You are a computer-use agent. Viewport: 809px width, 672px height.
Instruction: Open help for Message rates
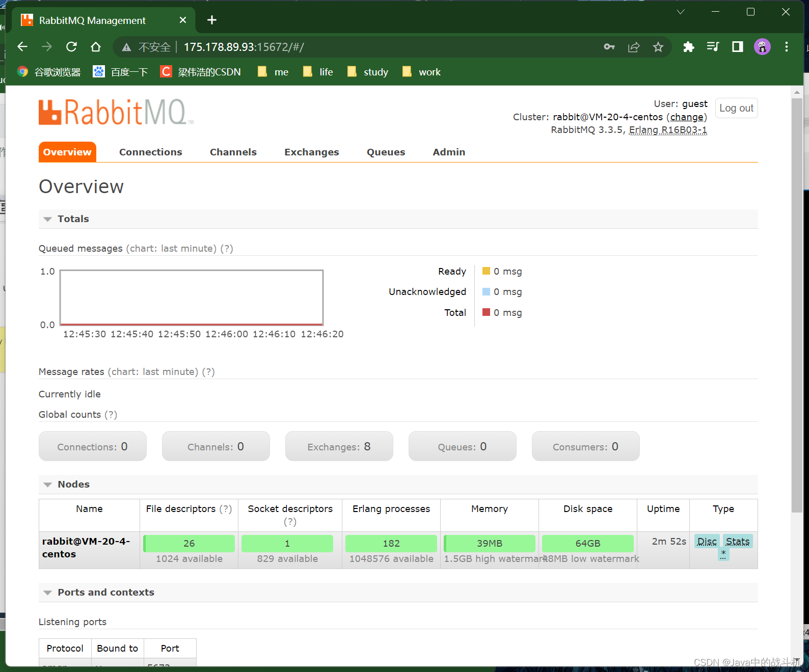[x=208, y=372]
